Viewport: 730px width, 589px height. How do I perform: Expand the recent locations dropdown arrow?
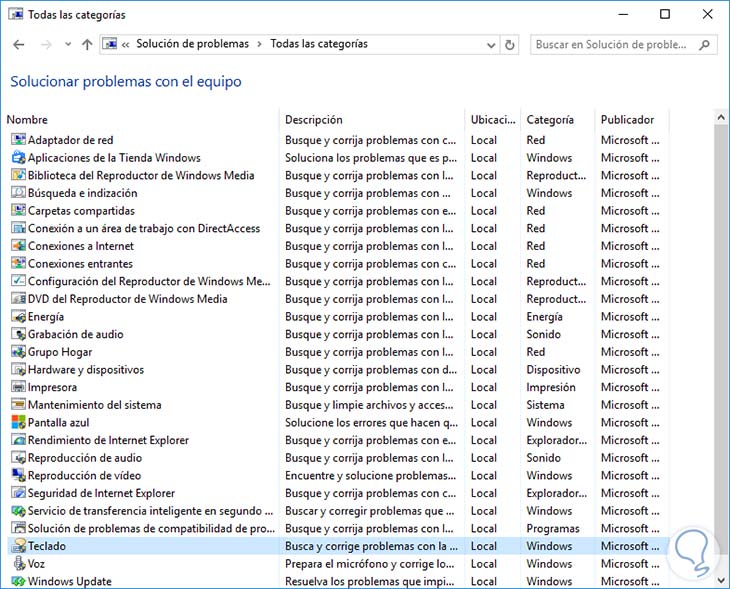click(x=67, y=44)
